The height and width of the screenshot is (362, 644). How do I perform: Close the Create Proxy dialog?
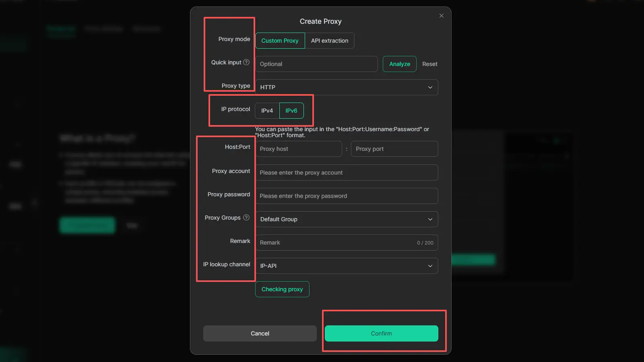click(x=442, y=16)
